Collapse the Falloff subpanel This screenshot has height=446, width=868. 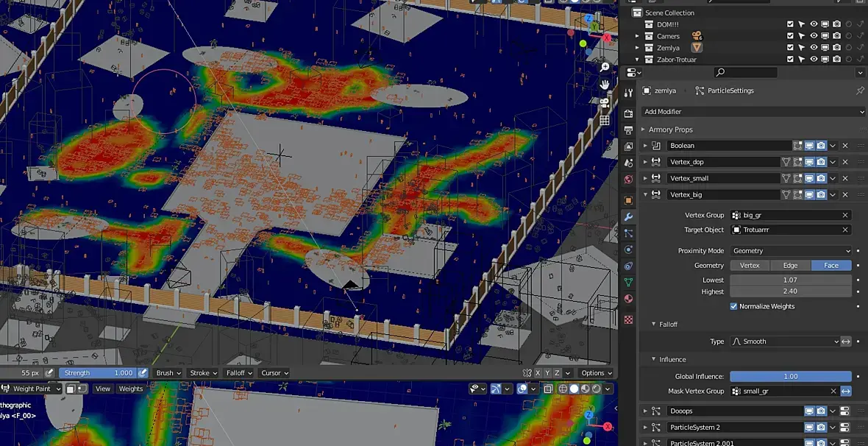click(653, 324)
